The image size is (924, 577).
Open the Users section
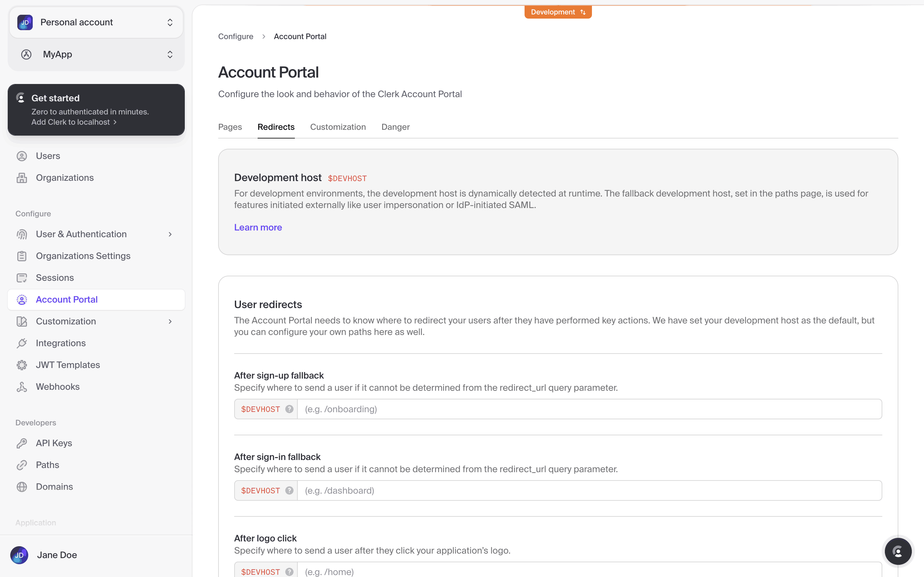click(48, 156)
